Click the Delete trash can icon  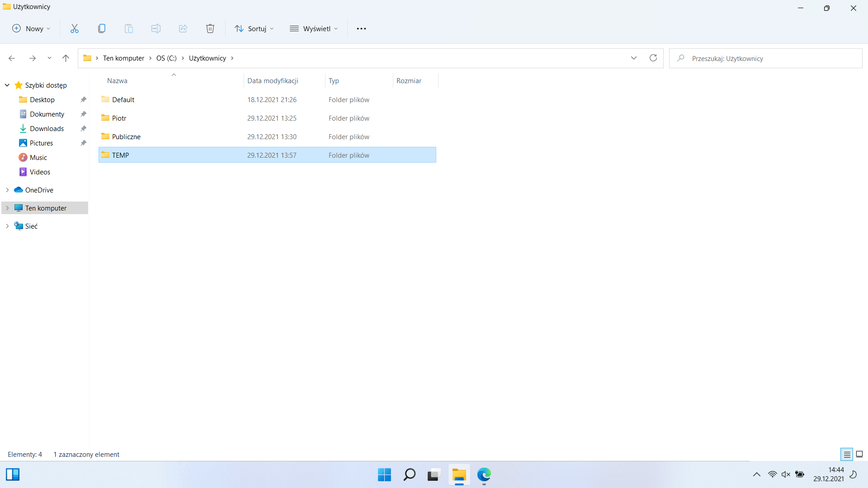(210, 28)
